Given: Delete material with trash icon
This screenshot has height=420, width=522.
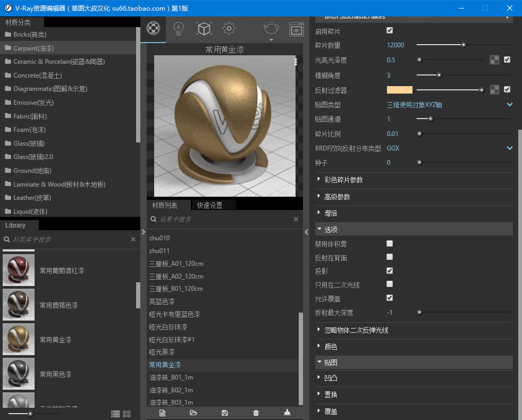Looking at the screenshot, I should [x=256, y=413].
